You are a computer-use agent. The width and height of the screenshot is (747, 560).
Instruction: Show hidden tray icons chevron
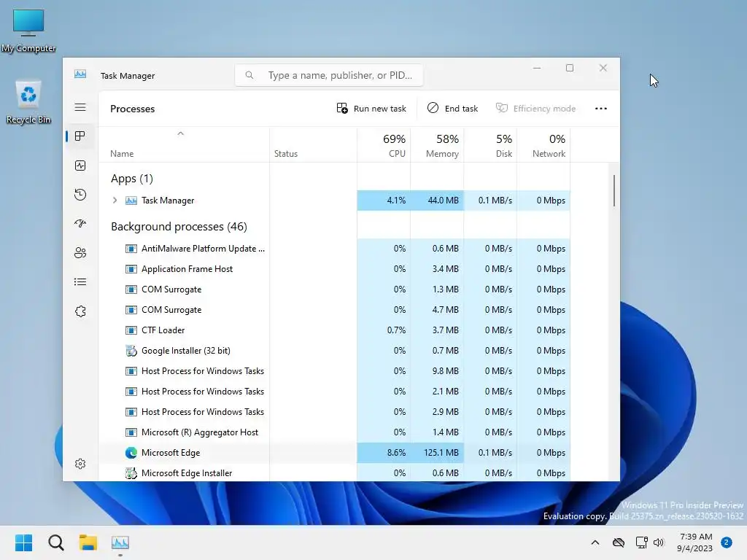pyautogui.click(x=595, y=542)
